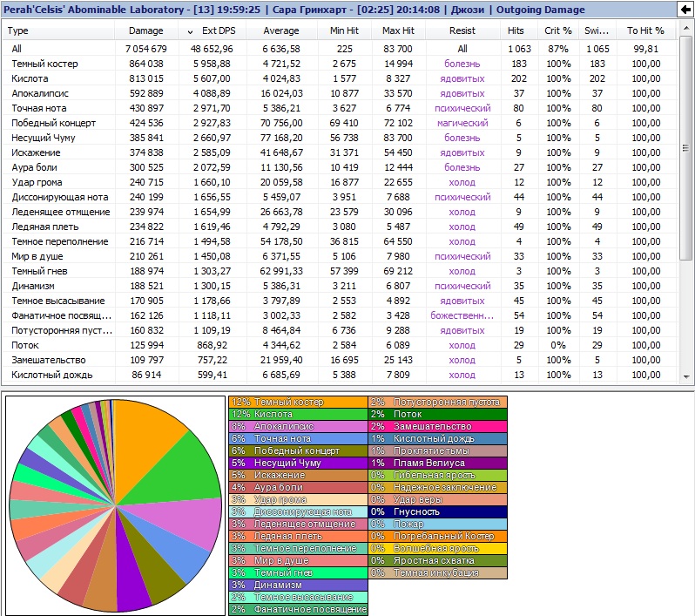Click the Crit % column header
This screenshot has height=616, width=695.
click(x=558, y=30)
